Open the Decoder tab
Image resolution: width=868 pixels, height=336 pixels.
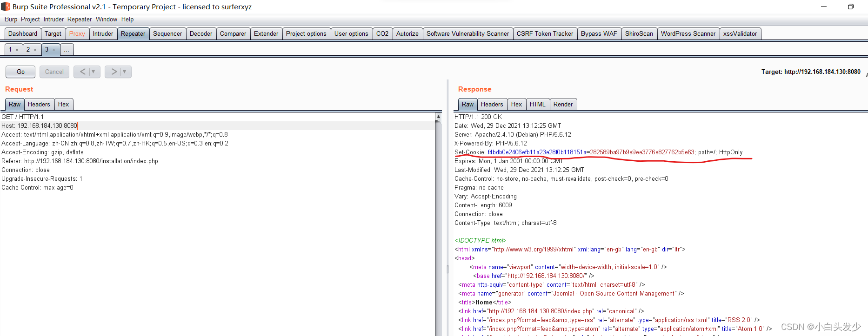point(201,33)
